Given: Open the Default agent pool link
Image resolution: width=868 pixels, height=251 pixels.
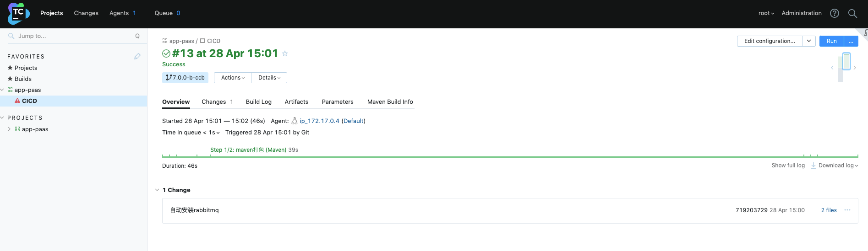Looking at the screenshot, I should 354,121.
